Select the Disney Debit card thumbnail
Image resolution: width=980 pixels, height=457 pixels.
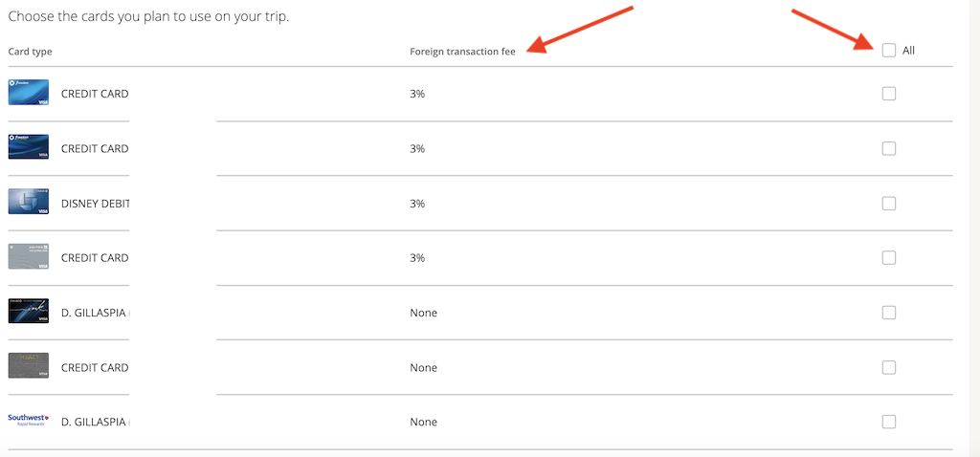click(x=29, y=202)
